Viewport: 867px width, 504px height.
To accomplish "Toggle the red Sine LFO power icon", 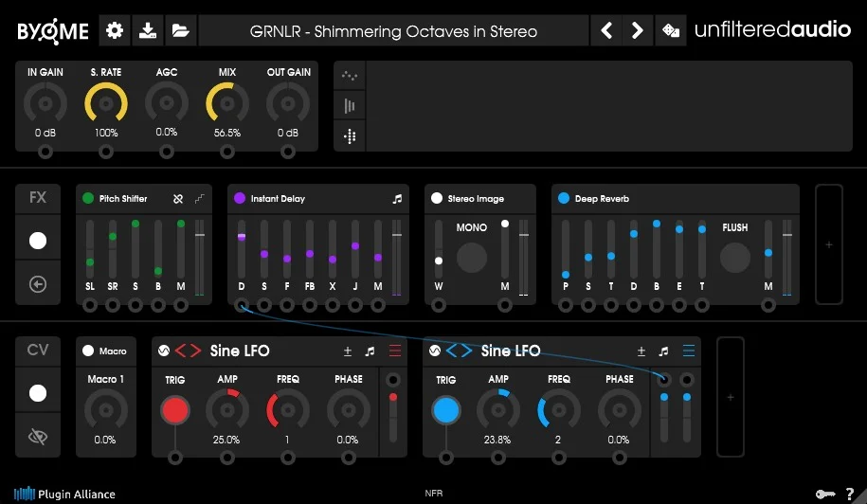I will pyautogui.click(x=164, y=351).
